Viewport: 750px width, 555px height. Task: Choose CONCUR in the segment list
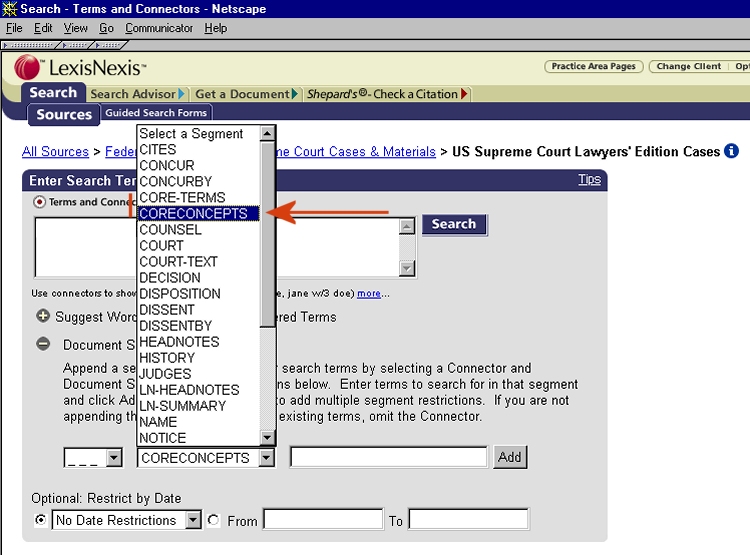(199, 166)
